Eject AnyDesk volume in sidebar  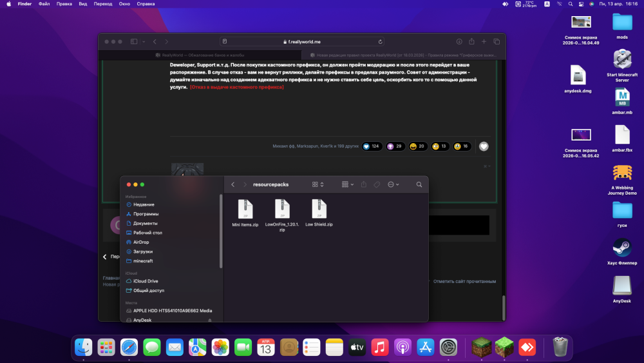(210, 320)
